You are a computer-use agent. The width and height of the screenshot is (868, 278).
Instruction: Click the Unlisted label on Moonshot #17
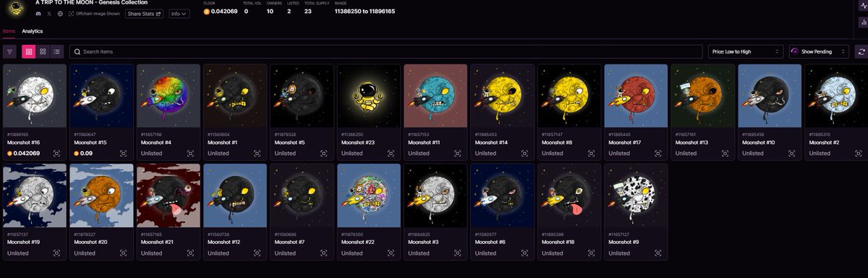click(620, 153)
